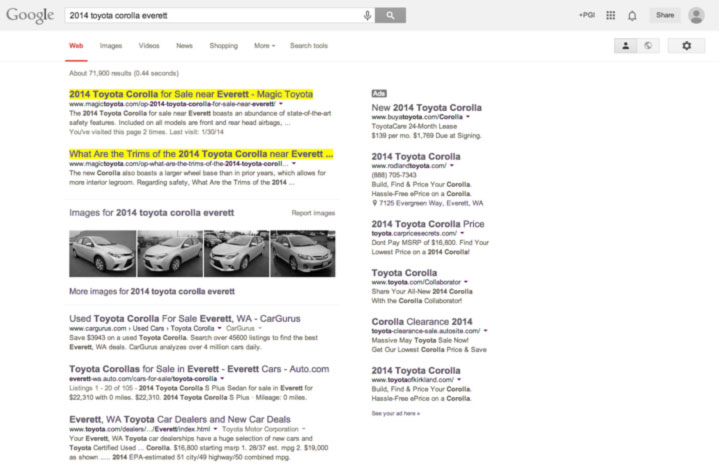Screen dimensions: 719x467
Task: Expand arrow beside rodlandtoyota.com URL
Action: tap(452, 166)
